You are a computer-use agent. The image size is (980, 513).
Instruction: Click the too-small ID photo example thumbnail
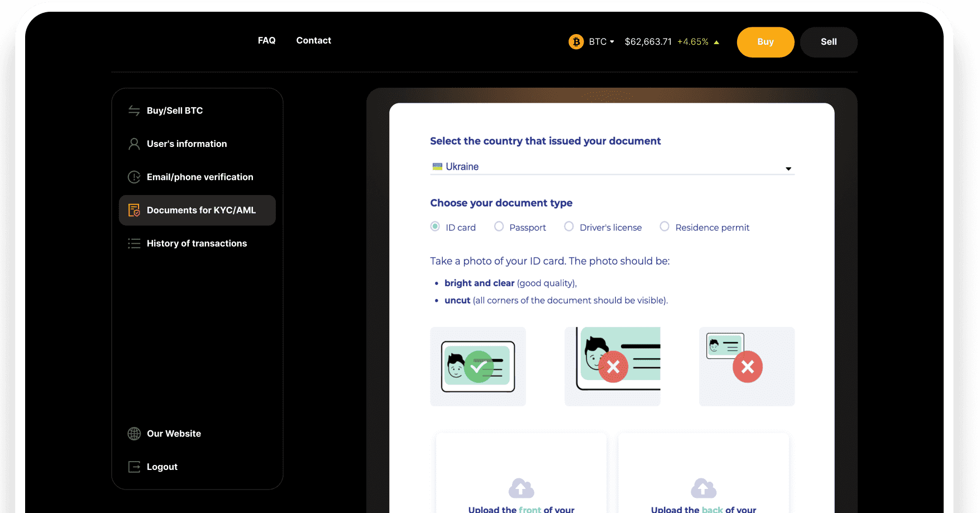[x=747, y=367]
